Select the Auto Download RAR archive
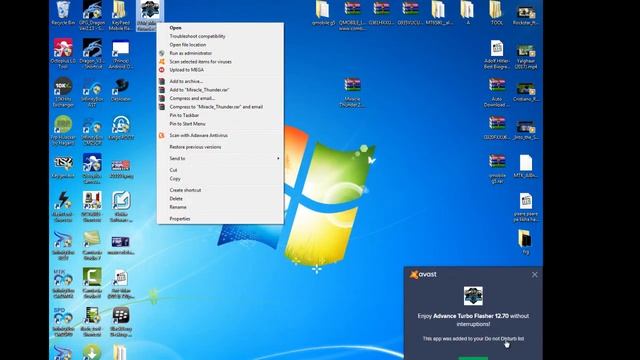The image size is (640, 360). pos(497,92)
